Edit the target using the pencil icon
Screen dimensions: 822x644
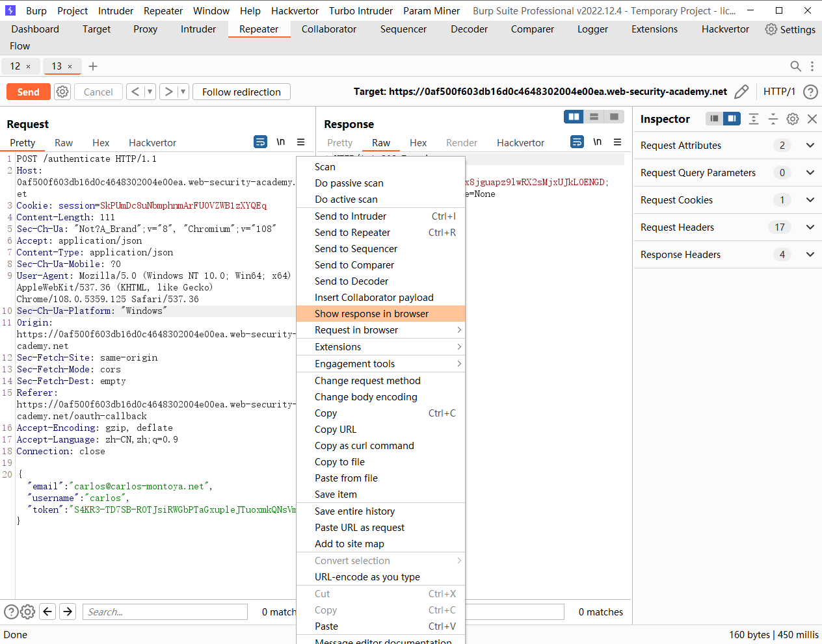(741, 92)
